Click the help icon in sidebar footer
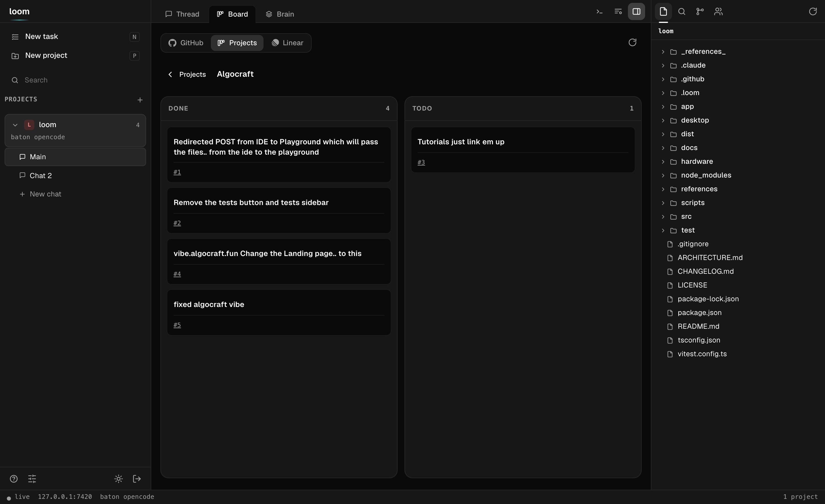 click(14, 479)
